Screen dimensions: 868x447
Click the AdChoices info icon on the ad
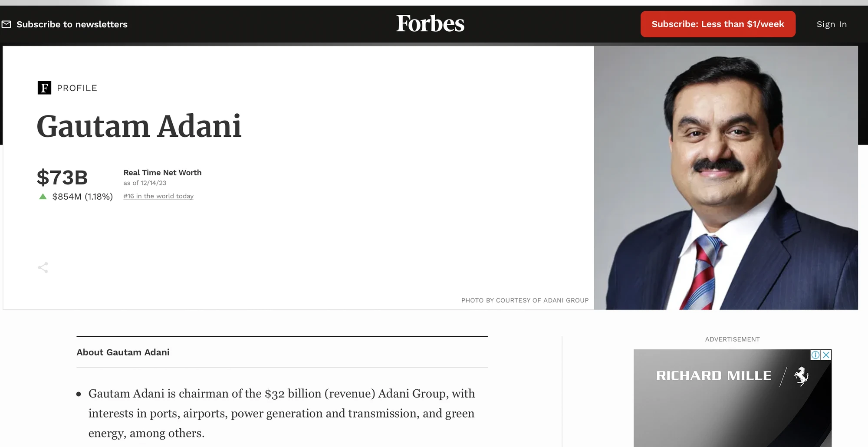tap(815, 355)
